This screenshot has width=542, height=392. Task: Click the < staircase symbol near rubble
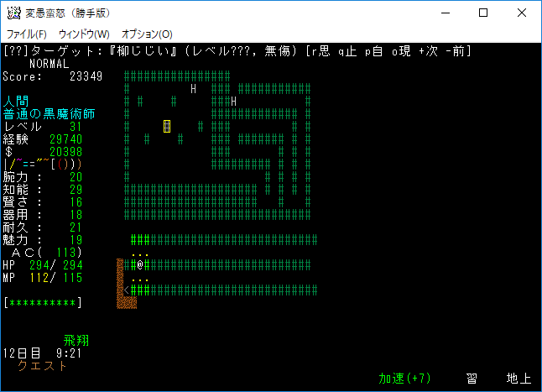tap(127, 290)
